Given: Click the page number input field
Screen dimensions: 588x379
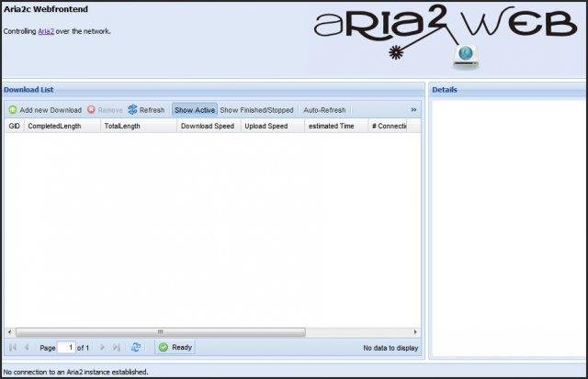Looking at the screenshot, I should 66,348.
